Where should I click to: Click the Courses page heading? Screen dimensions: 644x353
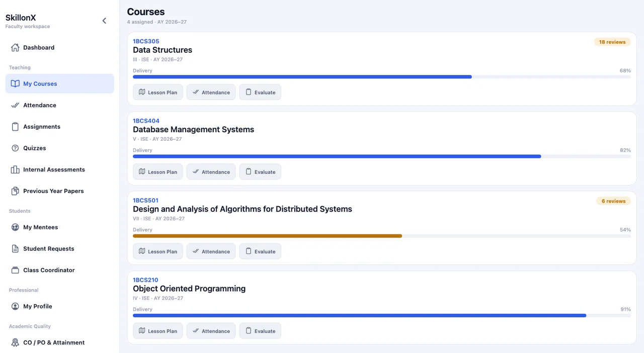coord(146,12)
